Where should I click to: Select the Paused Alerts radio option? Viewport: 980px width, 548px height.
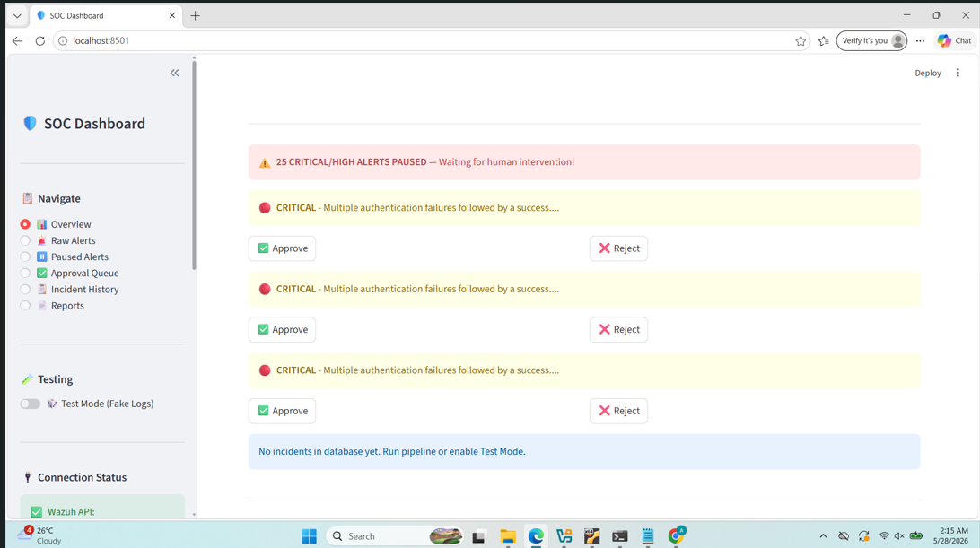click(x=25, y=257)
